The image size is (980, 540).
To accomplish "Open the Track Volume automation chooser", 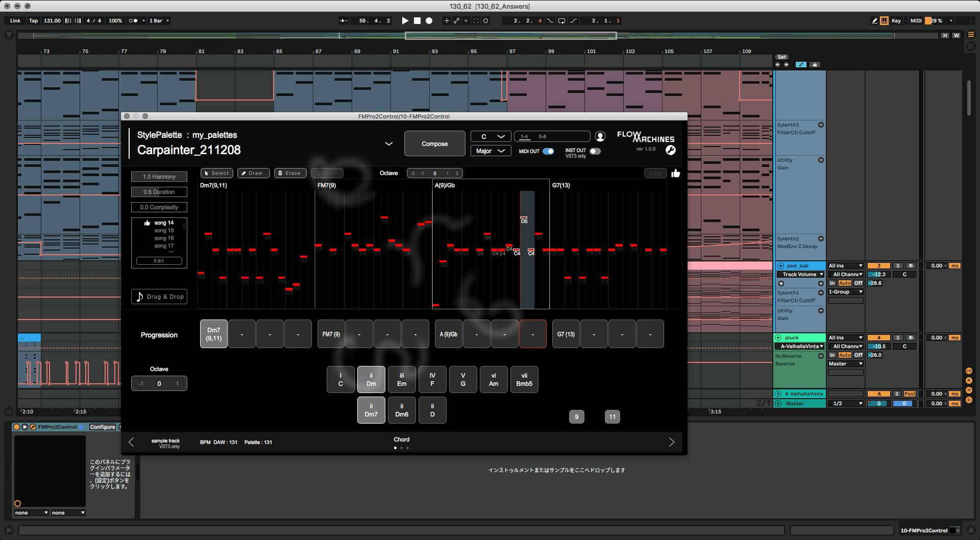I will click(800, 275).
